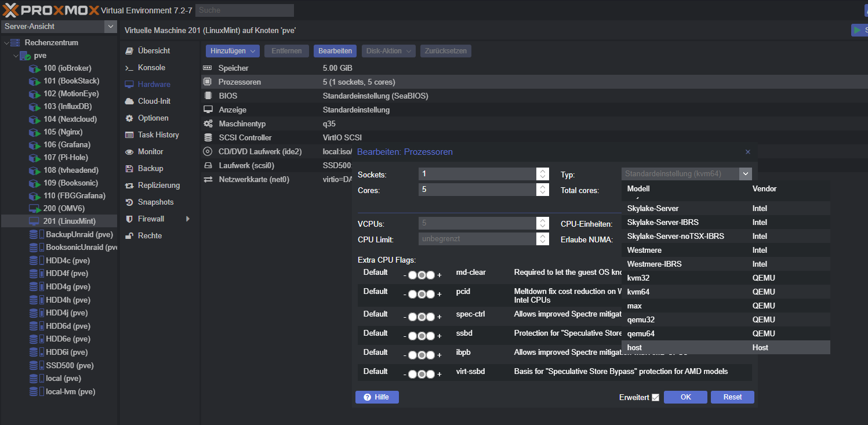This screenshot has height=425, width=868.
Task: Uncheck the Erweitert checkbox
Action: tap(655, 397)
